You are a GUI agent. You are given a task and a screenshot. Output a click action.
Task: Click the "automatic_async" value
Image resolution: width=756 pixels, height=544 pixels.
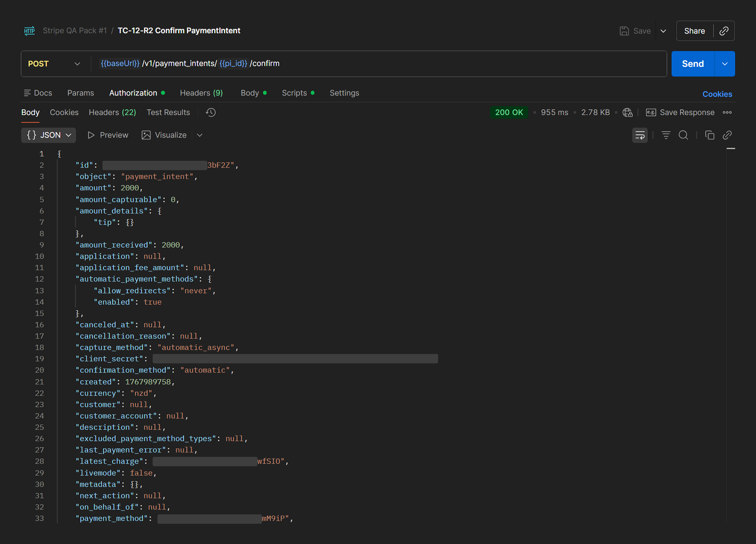[x=196, y=347]
